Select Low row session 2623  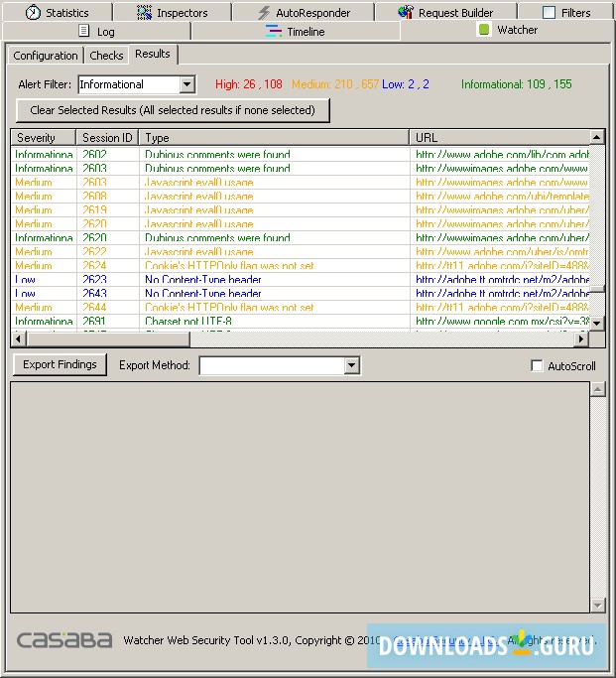coord(301,279)
